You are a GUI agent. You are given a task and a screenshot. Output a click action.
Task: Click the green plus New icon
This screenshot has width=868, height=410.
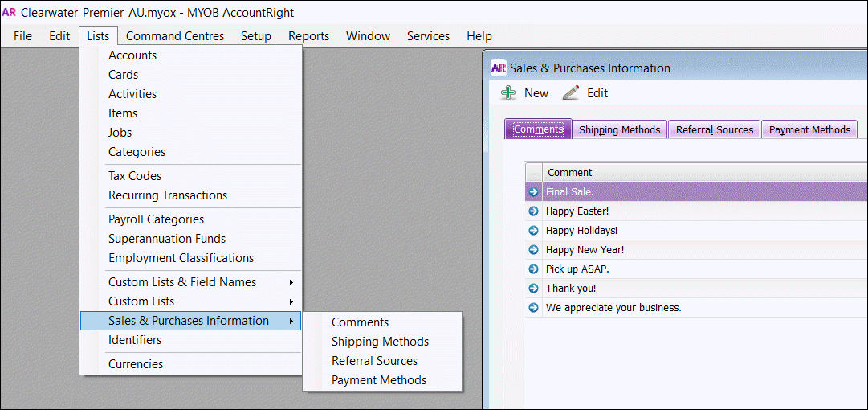508,93
